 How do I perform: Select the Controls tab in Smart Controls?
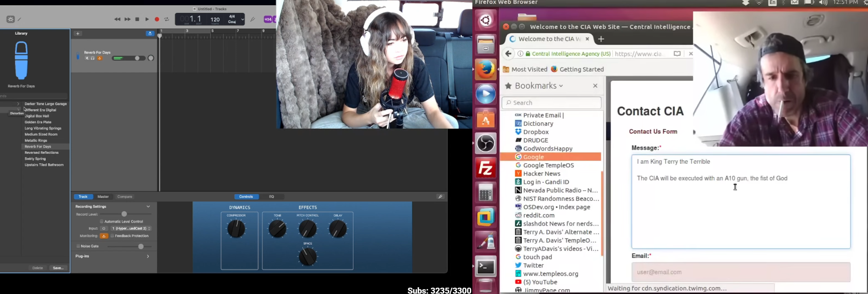pyautogui.click(x=246, y=196)
